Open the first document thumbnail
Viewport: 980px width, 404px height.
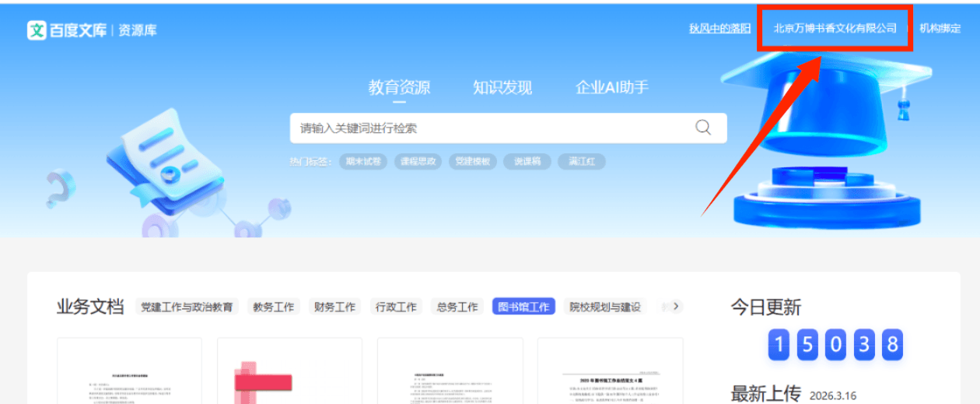pos(129,371)
